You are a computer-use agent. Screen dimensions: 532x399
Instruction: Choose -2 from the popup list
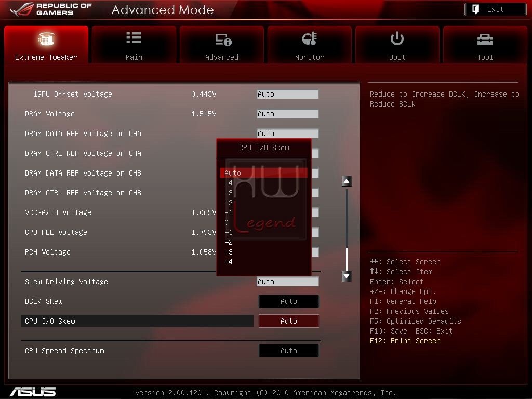pos(229,203)
